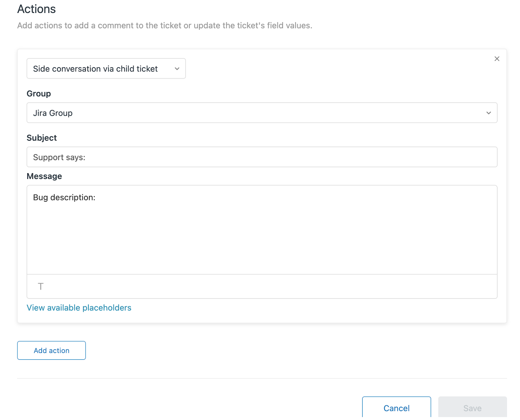The width and height of the screenshot is (520, 420).
Task: Save the action configuration
Action: coord(472,408)
